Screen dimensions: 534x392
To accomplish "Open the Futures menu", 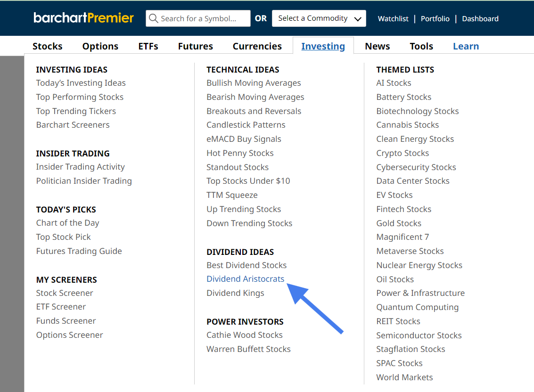I will (195, 46).
